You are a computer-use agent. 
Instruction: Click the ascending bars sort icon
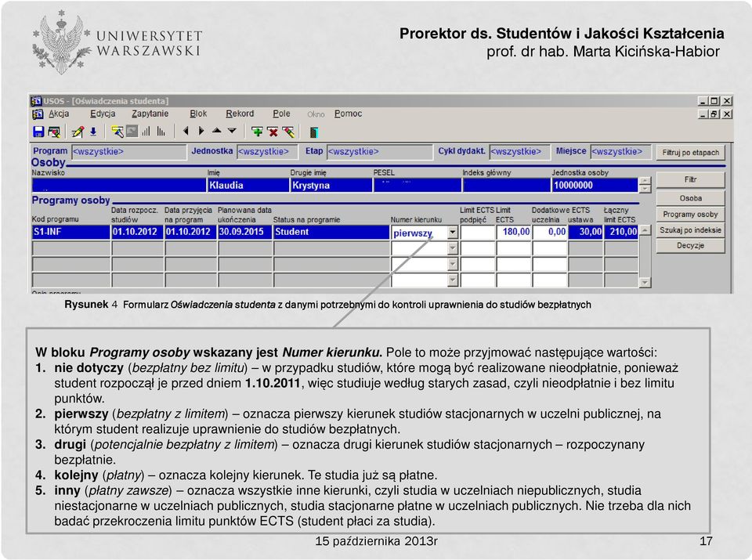coord(146,131)
